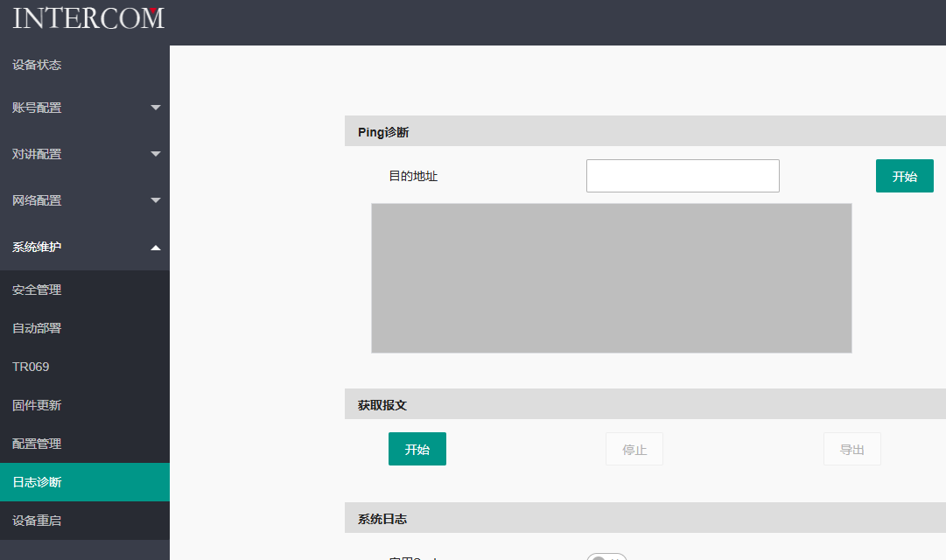The height and width of the screenshot is (560, 946).
Task: Go to 自动部署 page
Action: click(x=37, y=328)
